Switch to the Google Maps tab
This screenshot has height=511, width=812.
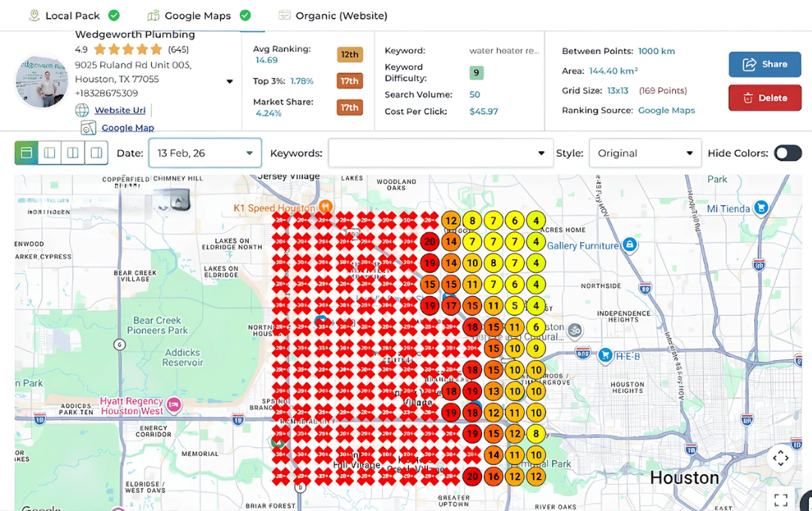[198, 16]
